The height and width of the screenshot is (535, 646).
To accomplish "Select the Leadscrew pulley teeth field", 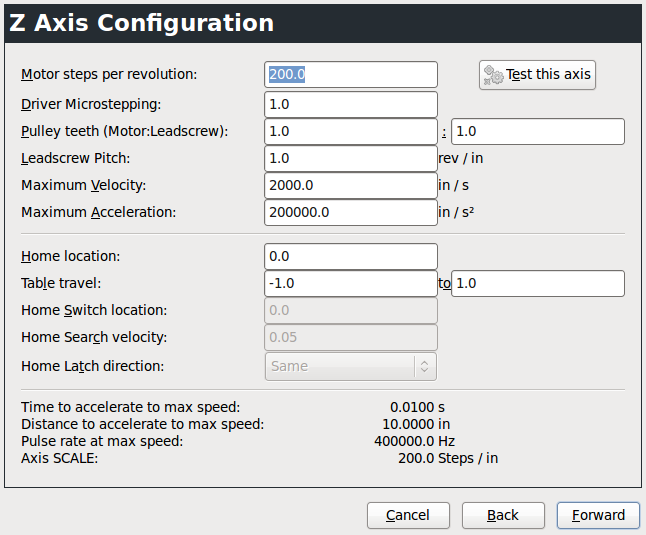I will click(538, 131).
